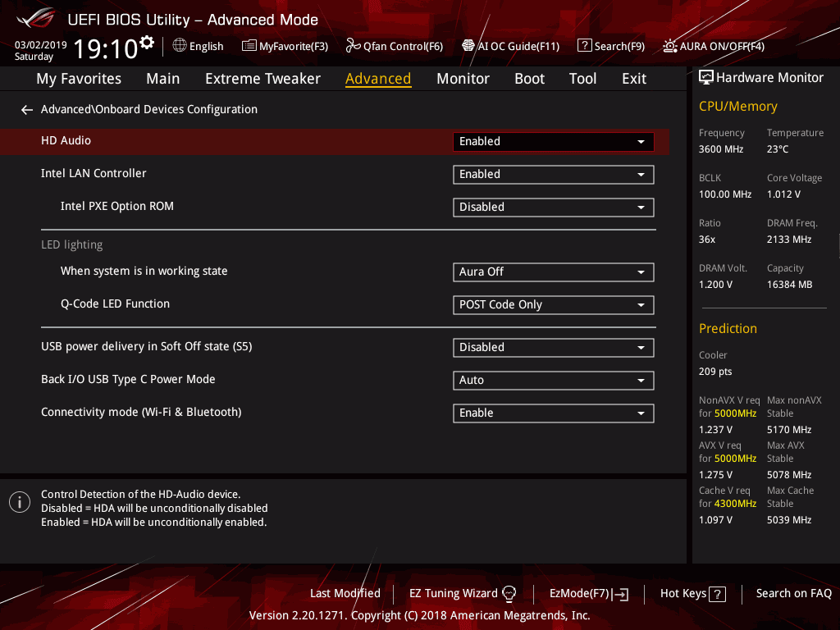This screenshot has width=840, height=630.
Task: Click the MyFavorite list icon
Action: point(249,46)
